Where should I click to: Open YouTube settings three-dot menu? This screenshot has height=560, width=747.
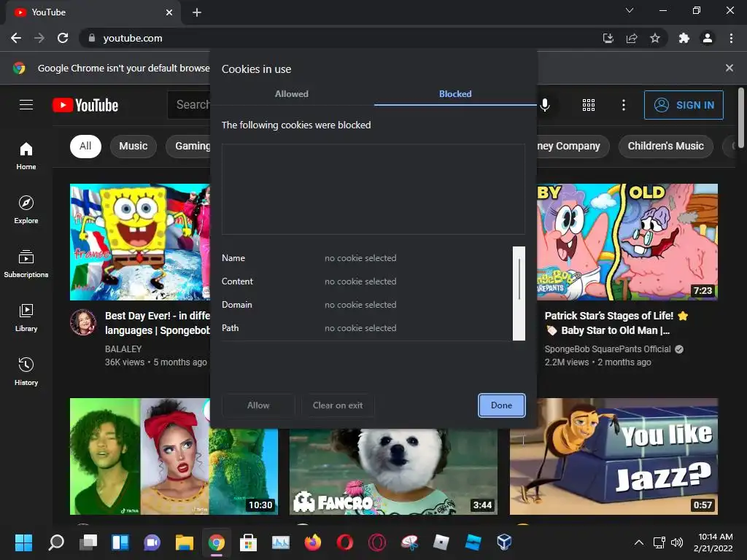pyautogui.click(x=624, y=105)
